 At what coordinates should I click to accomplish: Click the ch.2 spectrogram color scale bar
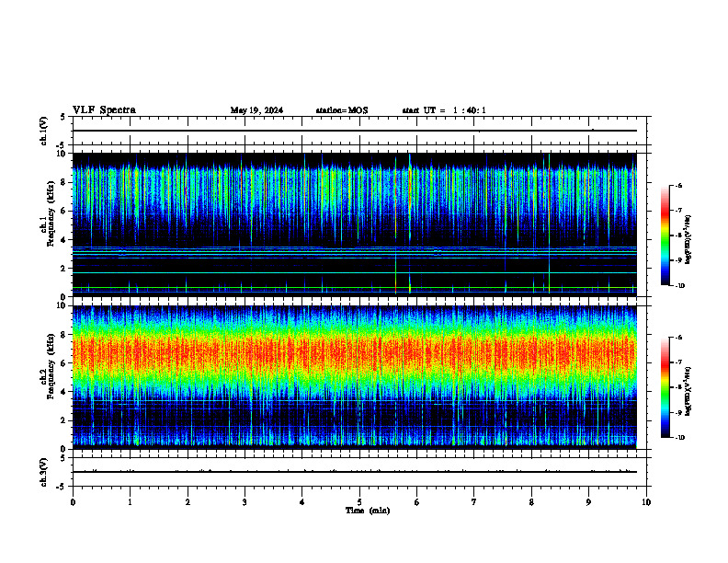click(665, 387)
